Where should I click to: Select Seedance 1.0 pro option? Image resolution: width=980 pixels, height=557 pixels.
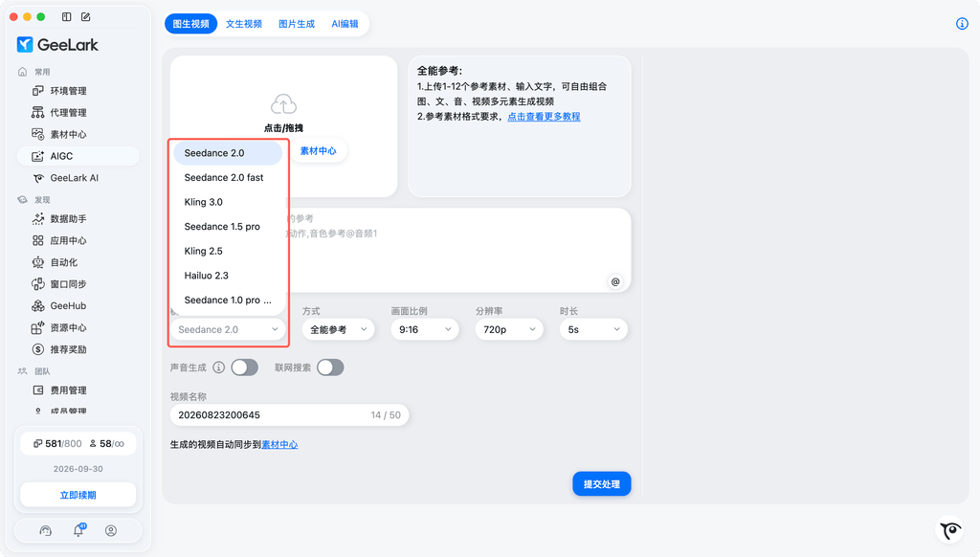click(x=228, y=301)
